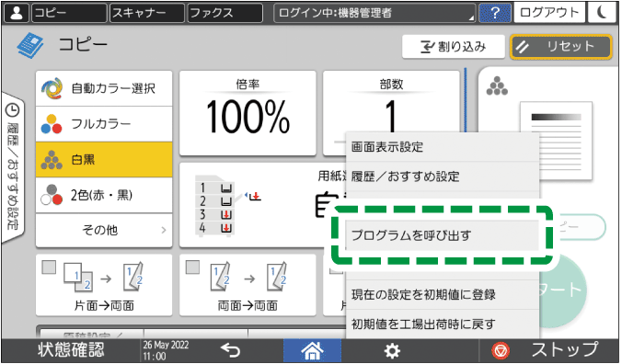Tap the 片面→両面 page icons
Viewport: 622px width, 364px height.
(104, 277)
